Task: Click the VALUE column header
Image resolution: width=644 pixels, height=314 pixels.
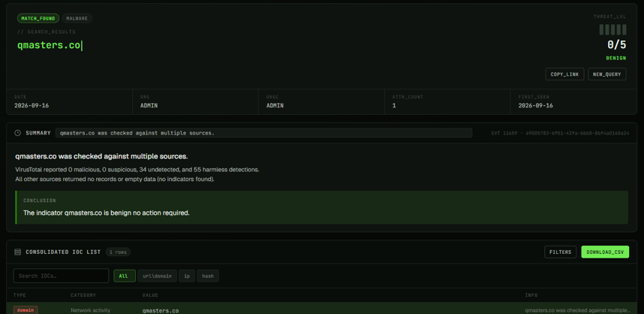Action: tap(150, 295)
